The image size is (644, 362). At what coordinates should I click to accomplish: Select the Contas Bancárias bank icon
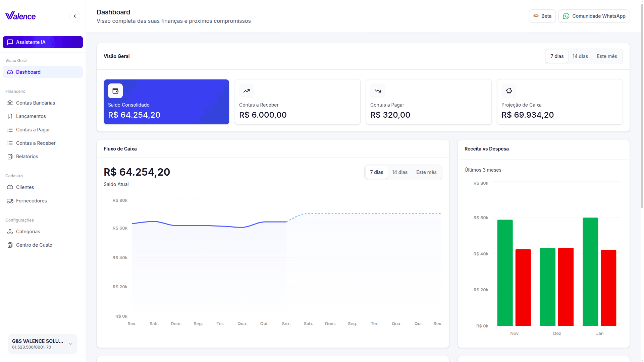pos(10,103)
